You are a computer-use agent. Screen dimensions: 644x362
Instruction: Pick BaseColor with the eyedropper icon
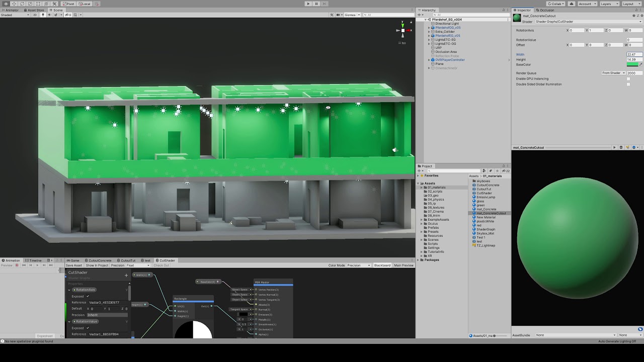coord(640,64)
